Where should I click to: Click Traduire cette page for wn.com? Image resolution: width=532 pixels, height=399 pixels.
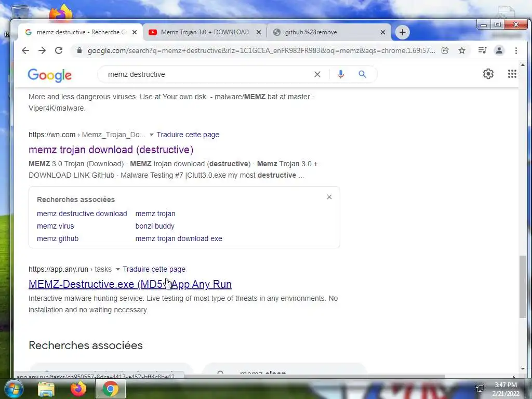188,135
